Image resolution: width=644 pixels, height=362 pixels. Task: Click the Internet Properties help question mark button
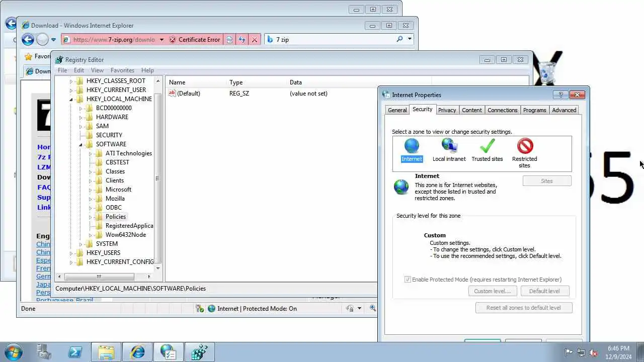560,95
